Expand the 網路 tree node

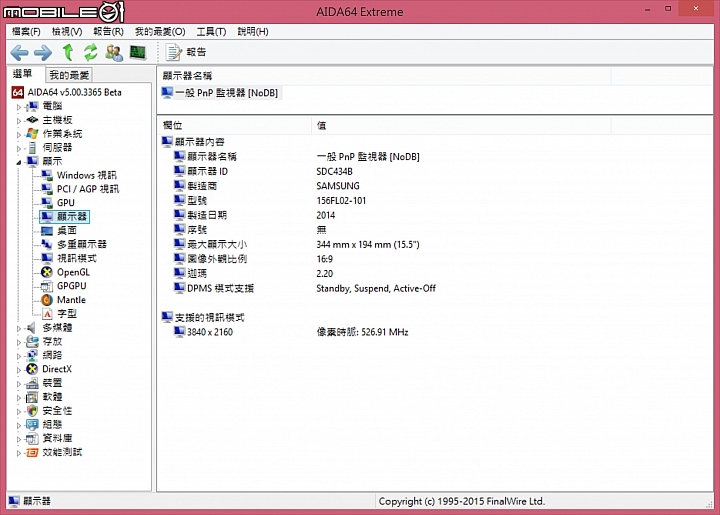coord(19,356)
